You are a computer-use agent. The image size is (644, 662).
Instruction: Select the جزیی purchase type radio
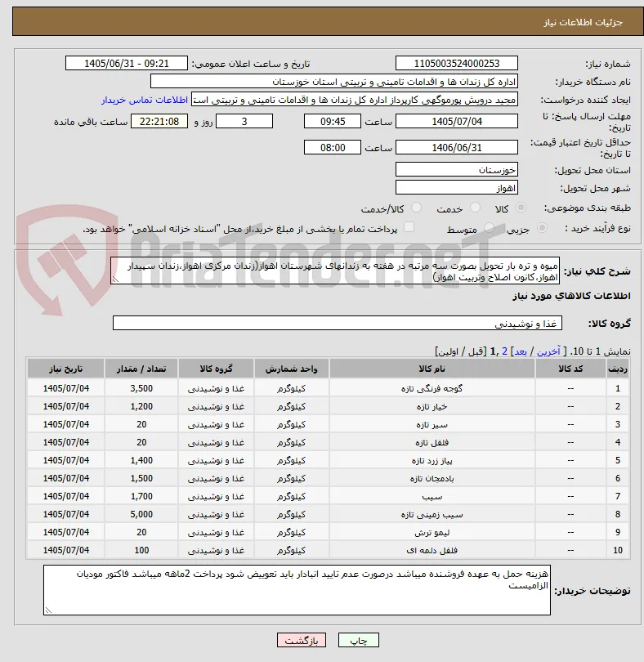pyautogui.click(x=542, y=228)
